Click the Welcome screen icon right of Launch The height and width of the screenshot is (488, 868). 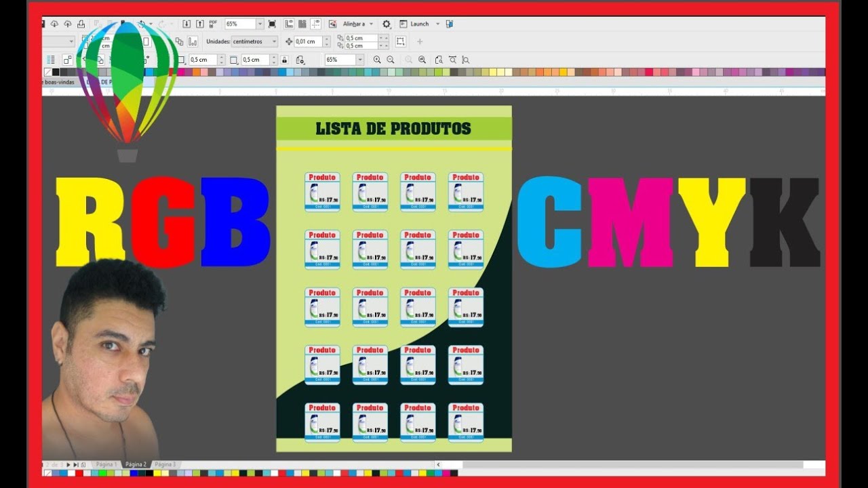point(450,24)
